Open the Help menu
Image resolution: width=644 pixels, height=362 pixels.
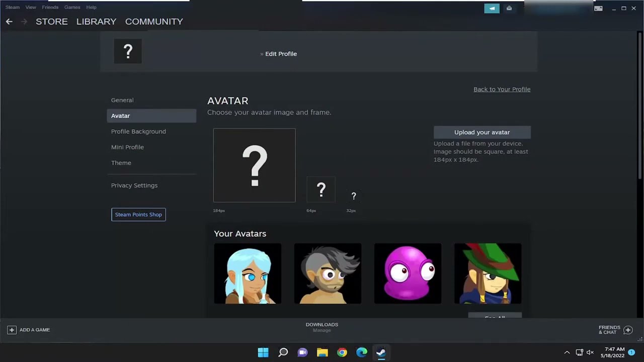pos(91,8)
